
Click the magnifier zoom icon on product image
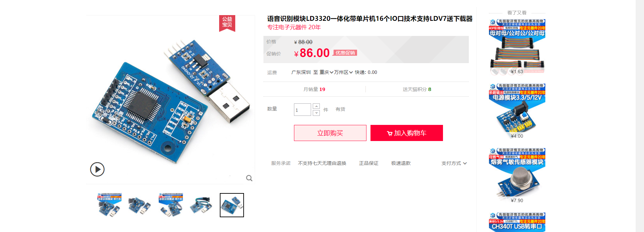click(249, 178)
